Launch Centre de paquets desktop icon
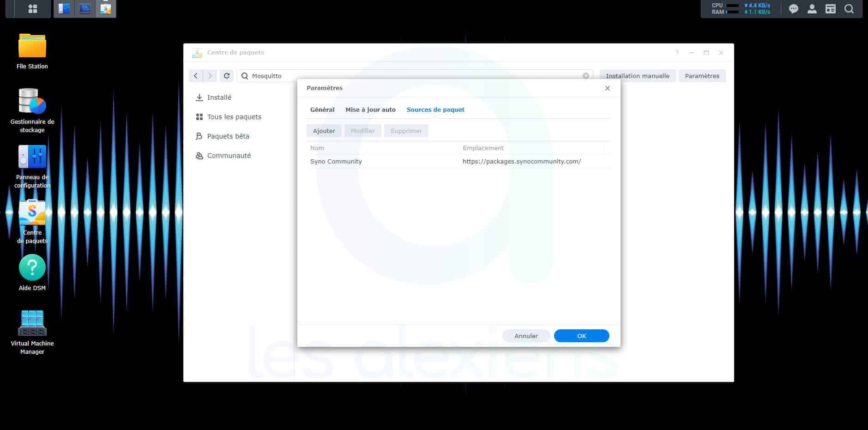Screen dimensions: 868x430 pos(32,222)
